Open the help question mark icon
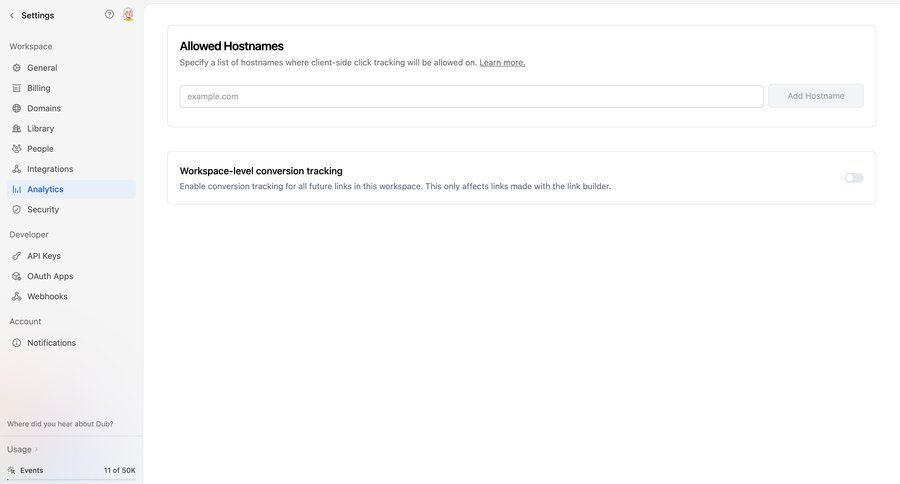 click(x=109, y=14)
